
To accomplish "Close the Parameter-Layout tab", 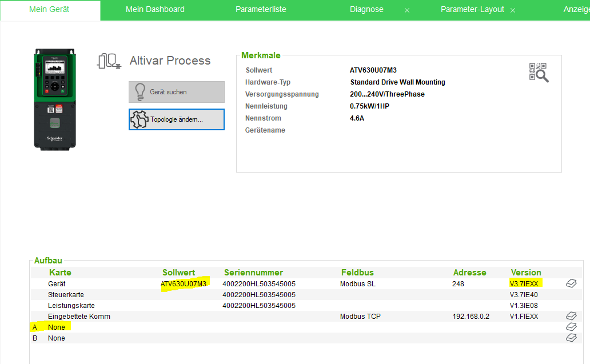I will pos(512,10).
